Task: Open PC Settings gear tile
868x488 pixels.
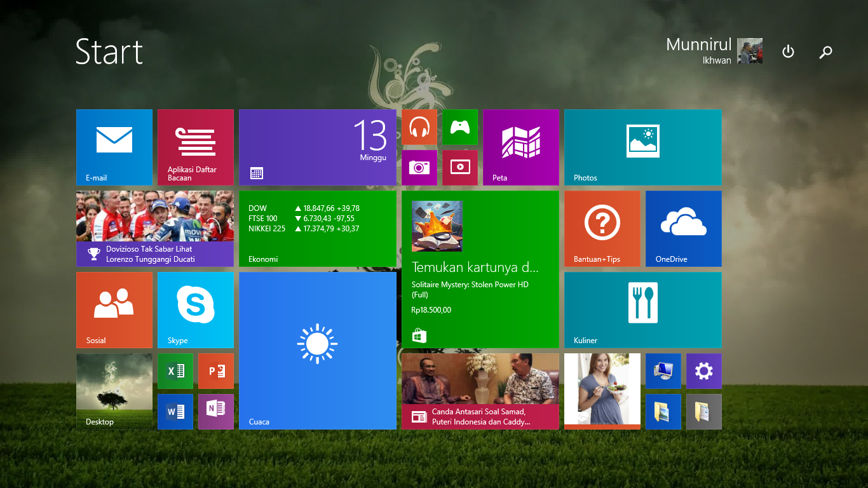Action: (x=704, y=371)
